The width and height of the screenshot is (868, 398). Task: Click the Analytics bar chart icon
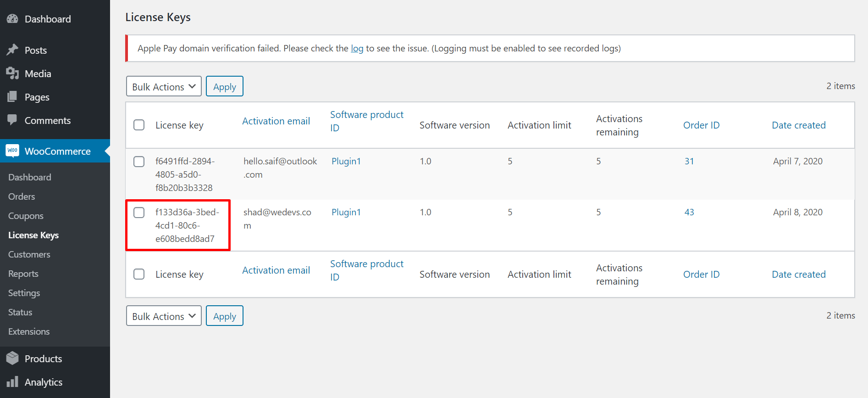pyautogui.click(x=12, y=381)
